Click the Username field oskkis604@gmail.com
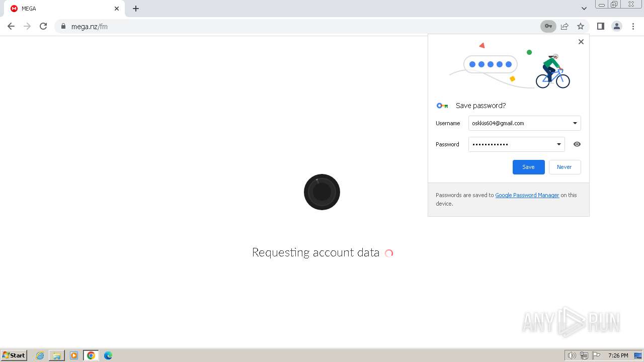 pos(525,123)
